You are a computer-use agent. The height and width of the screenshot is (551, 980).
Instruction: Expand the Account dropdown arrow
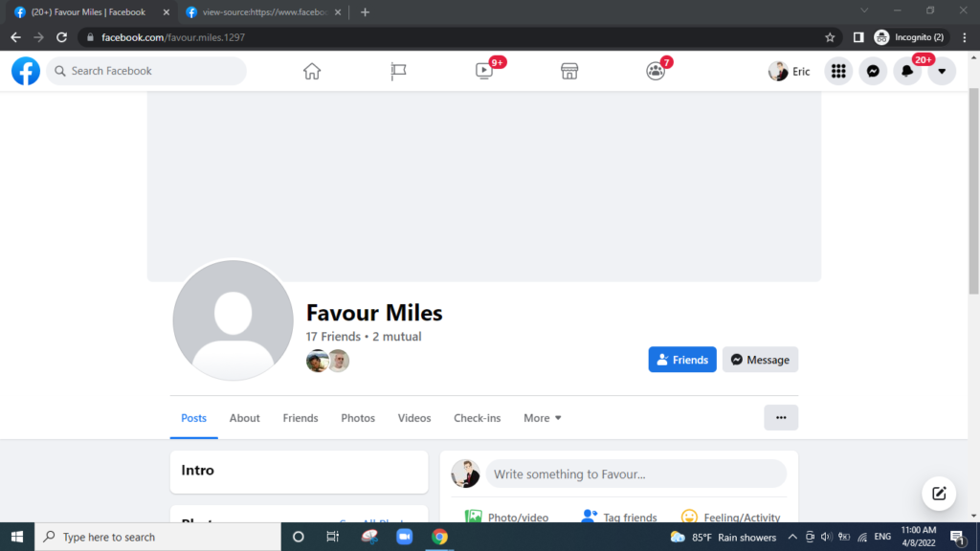[942, 71]
